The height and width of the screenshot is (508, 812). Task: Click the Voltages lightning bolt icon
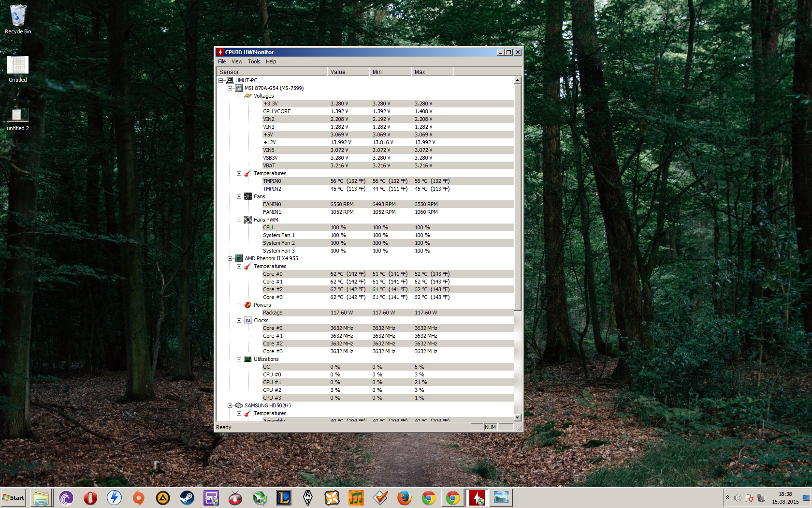pyautogui.click(x=248, y=96)
